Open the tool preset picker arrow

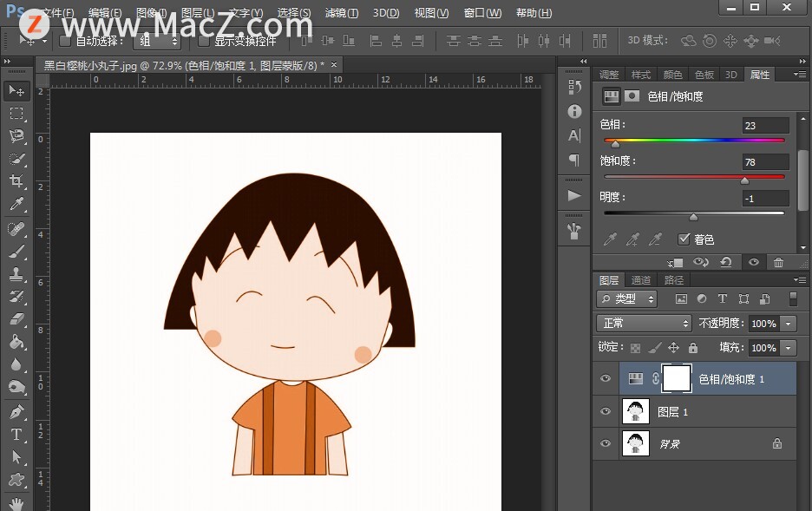point(44,41)
